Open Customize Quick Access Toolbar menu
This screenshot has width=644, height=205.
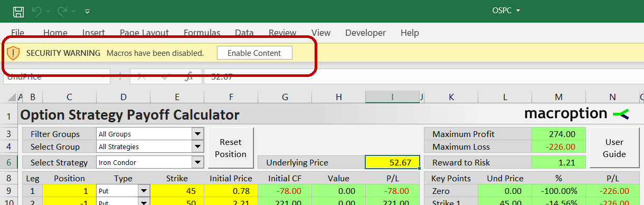(87, 11)
